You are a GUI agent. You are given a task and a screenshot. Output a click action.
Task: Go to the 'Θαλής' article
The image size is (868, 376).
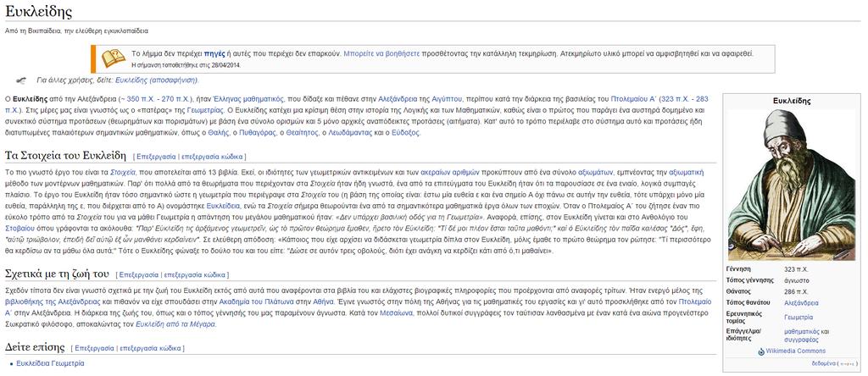[x=220, y=133]
